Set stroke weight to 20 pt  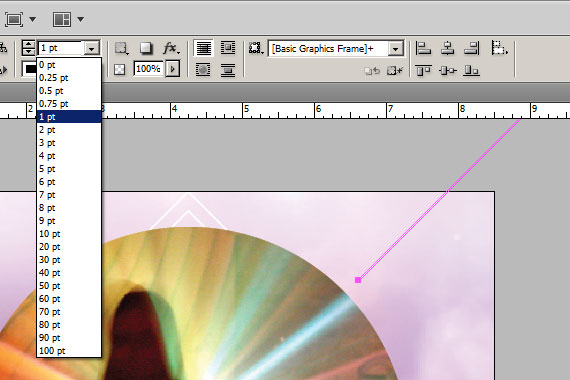[69, 247]
